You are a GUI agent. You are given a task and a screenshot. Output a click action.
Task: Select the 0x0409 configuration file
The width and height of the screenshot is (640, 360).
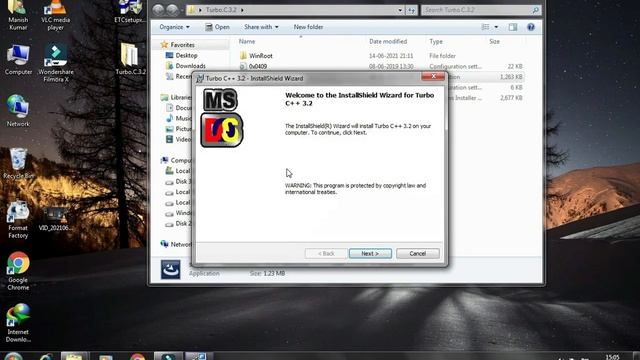coord(258,66)
